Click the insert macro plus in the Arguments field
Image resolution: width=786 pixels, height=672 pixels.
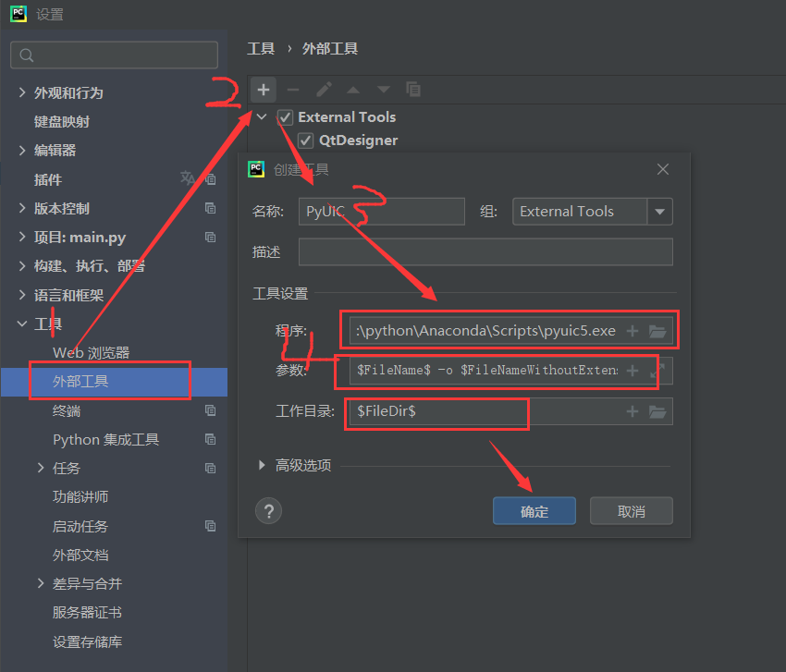point(632,371)
